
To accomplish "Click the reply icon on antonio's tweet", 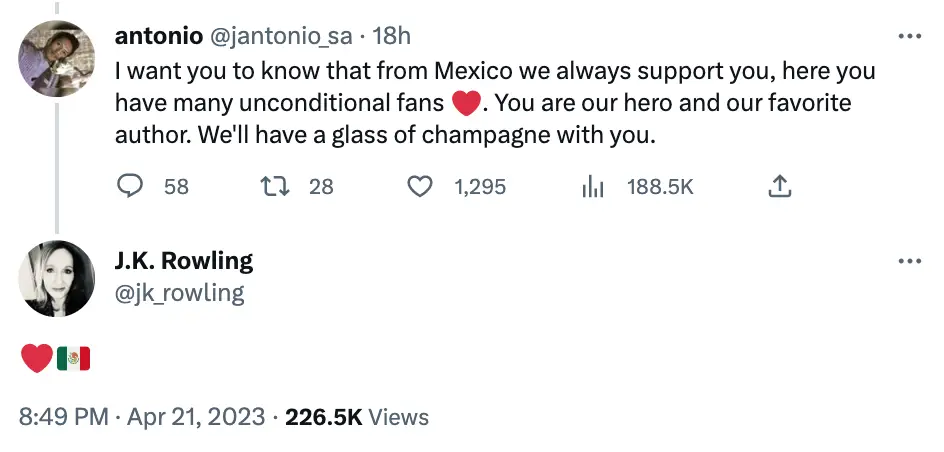I will point(131,186).
